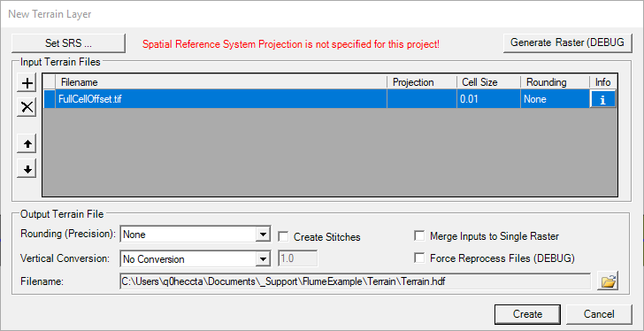Check Merge Inputs to Single Raster
644x331 pixels.
tap(419, 235)
